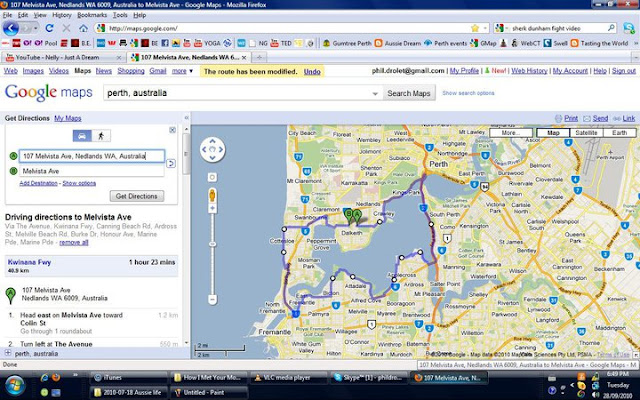Open YOGA bookmark
The image size is (640, 400).
click(x=208, y=43)
